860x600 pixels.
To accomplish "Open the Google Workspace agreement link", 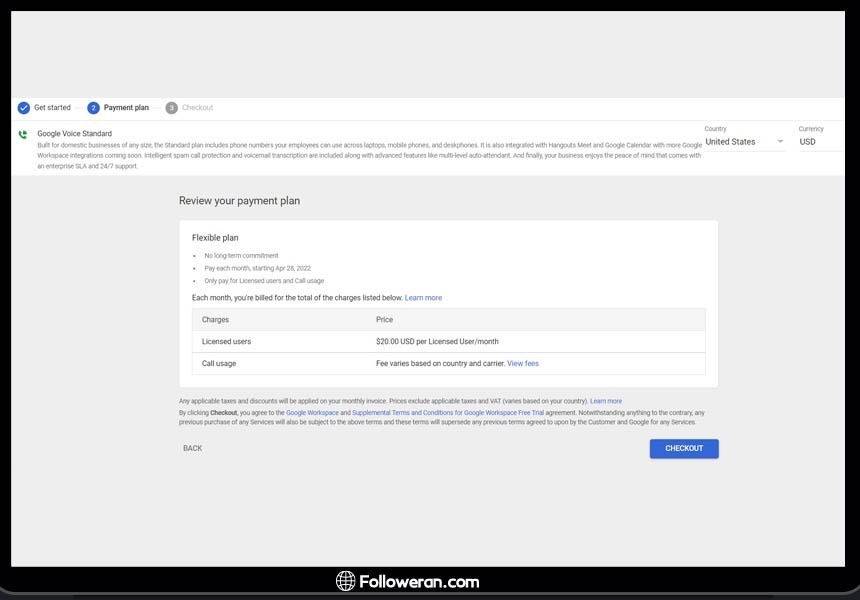I will 312,412.
